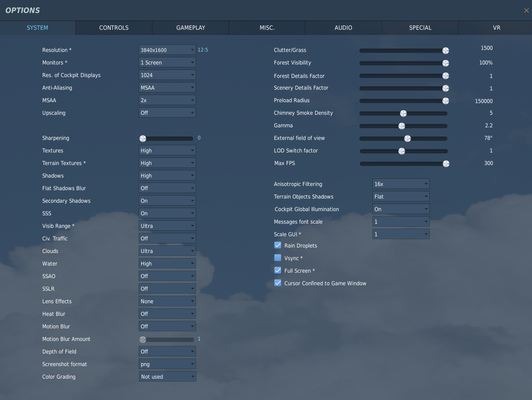Image resolution: width=532 pixels, height=400 pixels.
Task: Expand the Lens Effects dropdown
Action: pos(167,301)
